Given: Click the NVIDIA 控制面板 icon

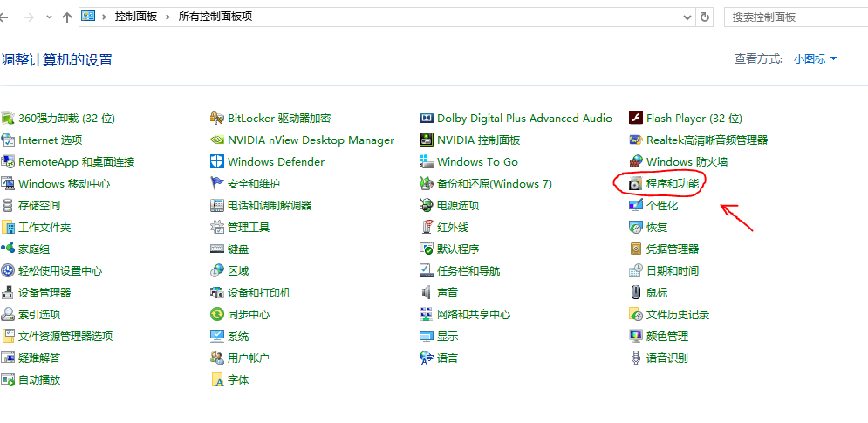Looking at the screenshot, I should click(x=427, y=140).
